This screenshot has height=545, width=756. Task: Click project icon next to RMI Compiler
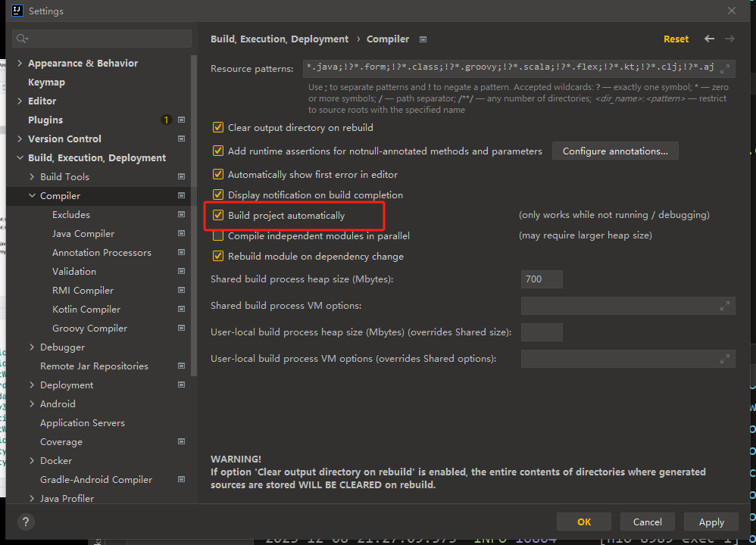click(181, 290)
